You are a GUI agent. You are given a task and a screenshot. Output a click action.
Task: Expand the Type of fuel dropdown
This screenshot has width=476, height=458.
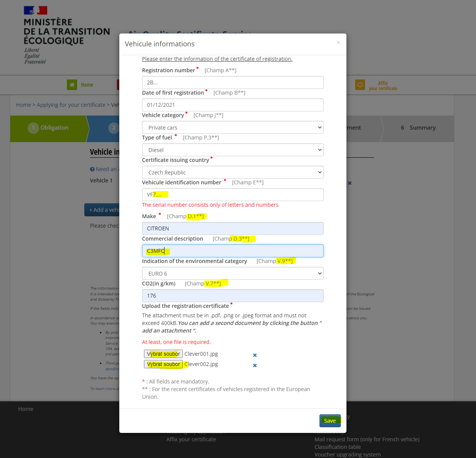(x=232, y=150)
